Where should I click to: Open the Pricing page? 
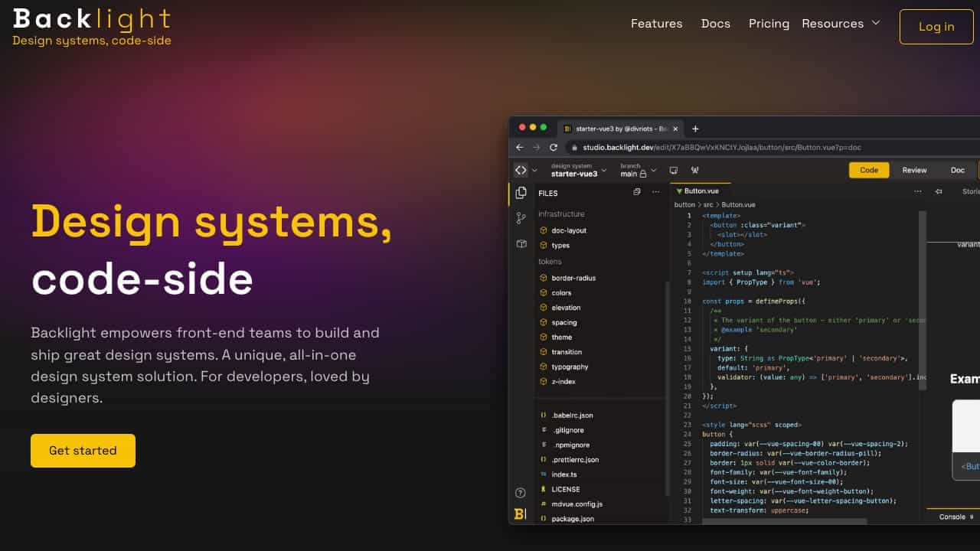pyautogui.click(x=769, y=24)
